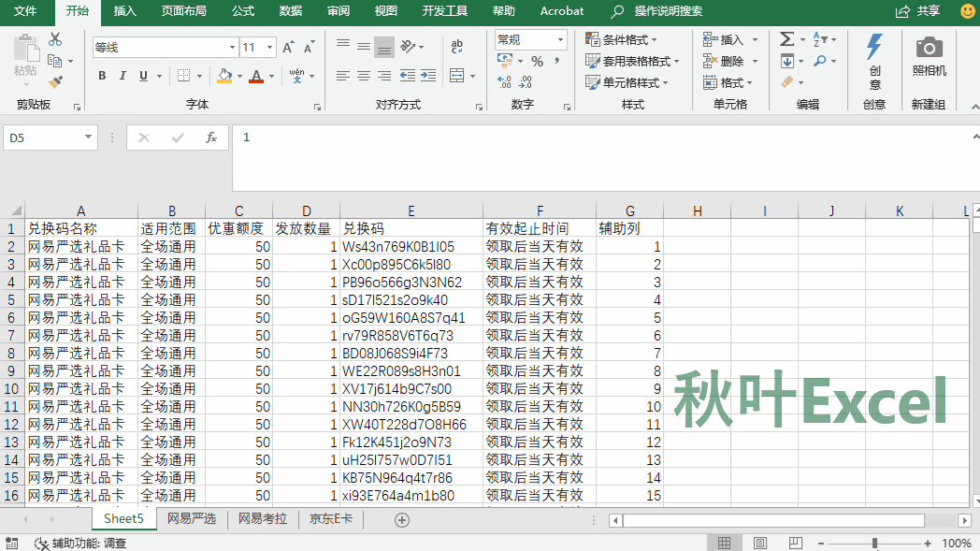
Task: Switch to the 开发工具 ribbon tab
Action: click(x=445, y=11)
